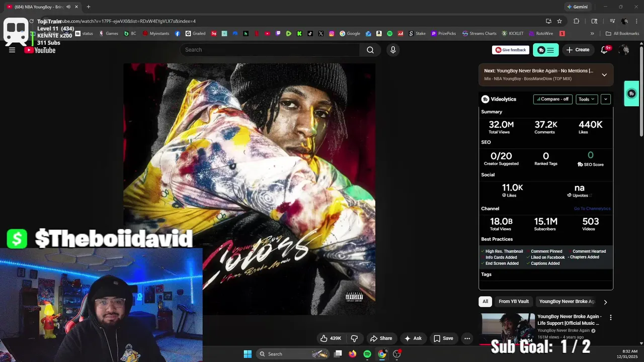This screenshot has height=362, width=644.
Task: Start voice search with the microphone
Action: point(393,50)
